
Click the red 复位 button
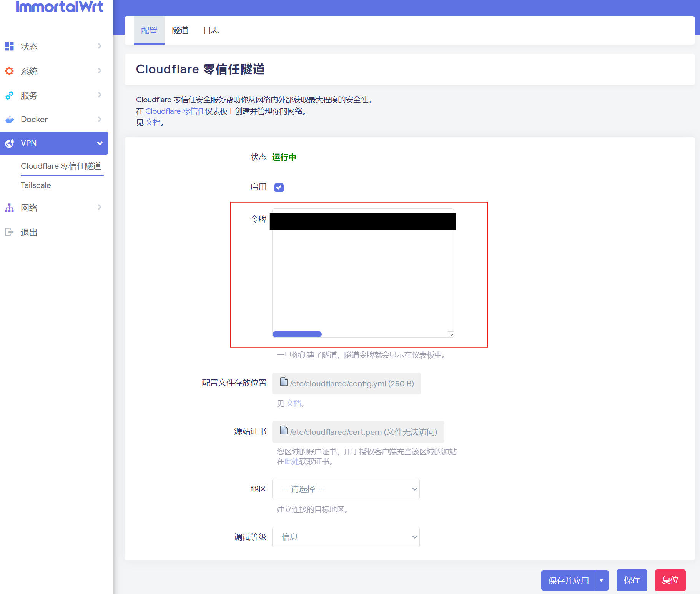[670, 580]
